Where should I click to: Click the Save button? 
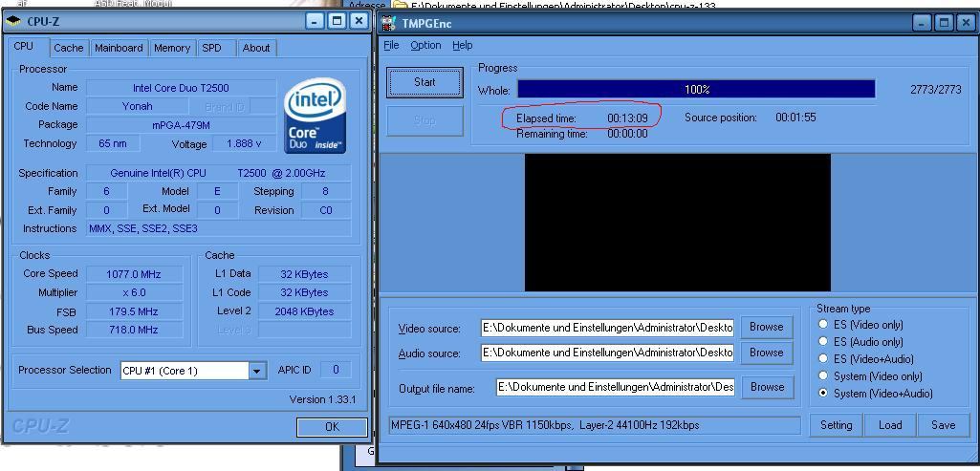[x=943, y=425]
